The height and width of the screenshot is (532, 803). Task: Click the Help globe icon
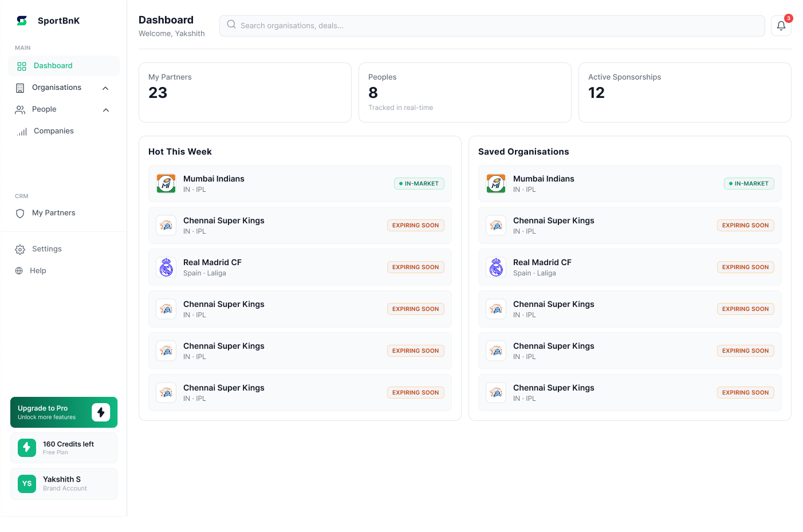(x=19, y=271)
